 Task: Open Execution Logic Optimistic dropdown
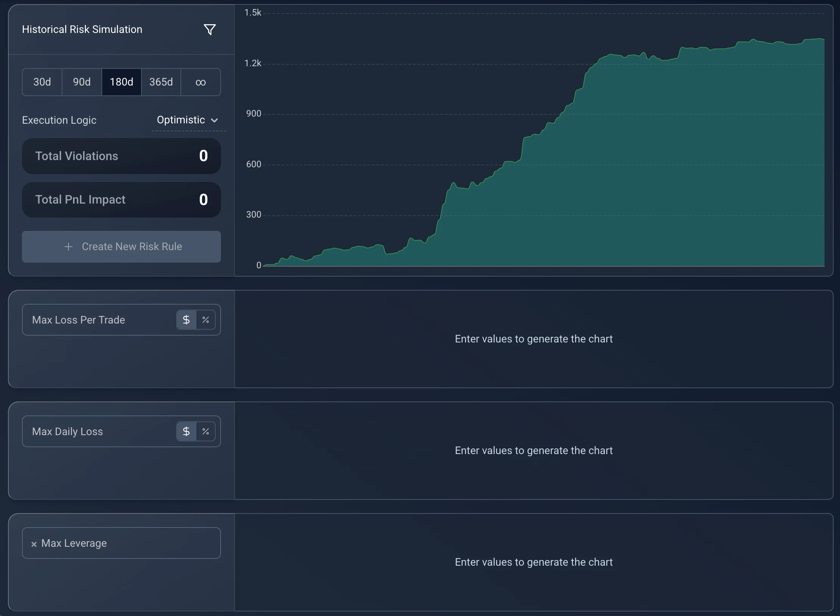click(188, 120)
